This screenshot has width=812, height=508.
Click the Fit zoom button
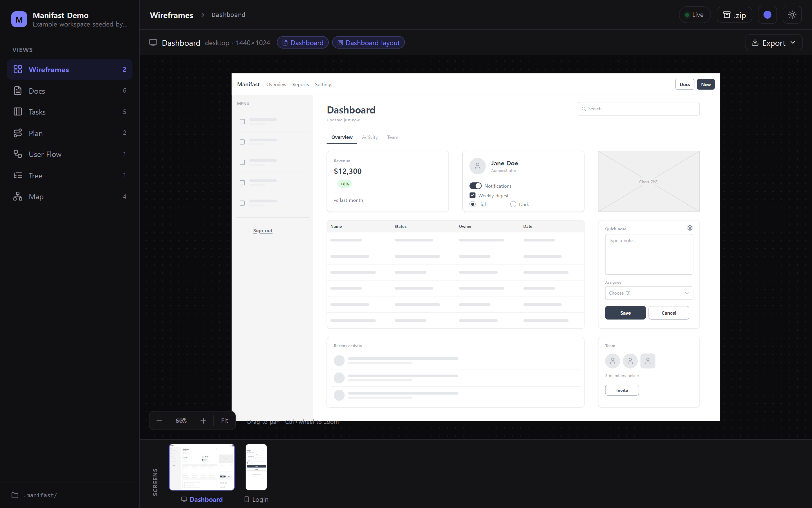[x=224, y=421]
